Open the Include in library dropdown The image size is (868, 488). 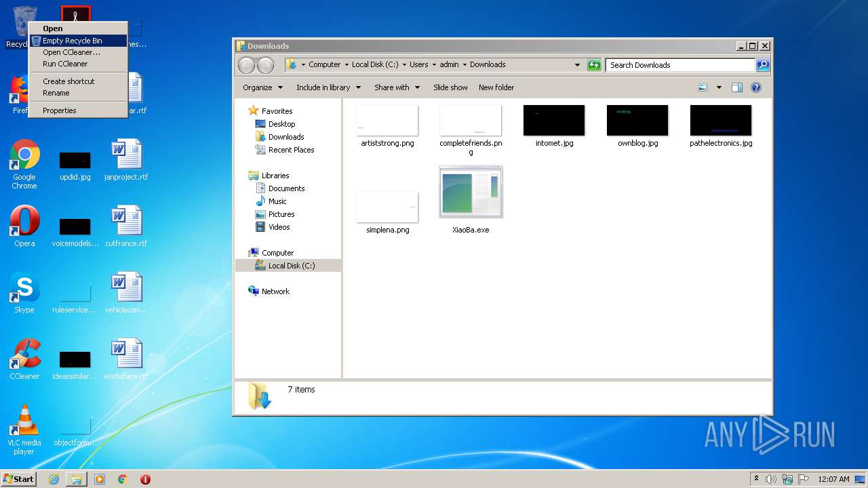pyautogui.click(x=328, y=87)
